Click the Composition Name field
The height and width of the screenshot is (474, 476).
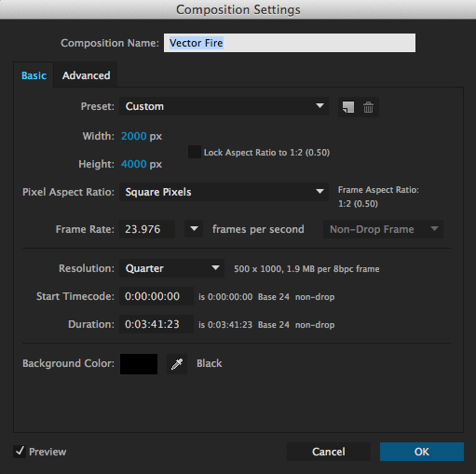290,43
